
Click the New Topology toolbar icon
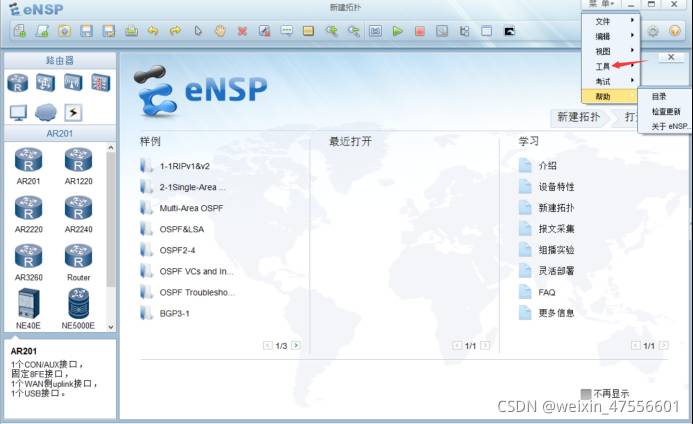(x=20, y=31)
